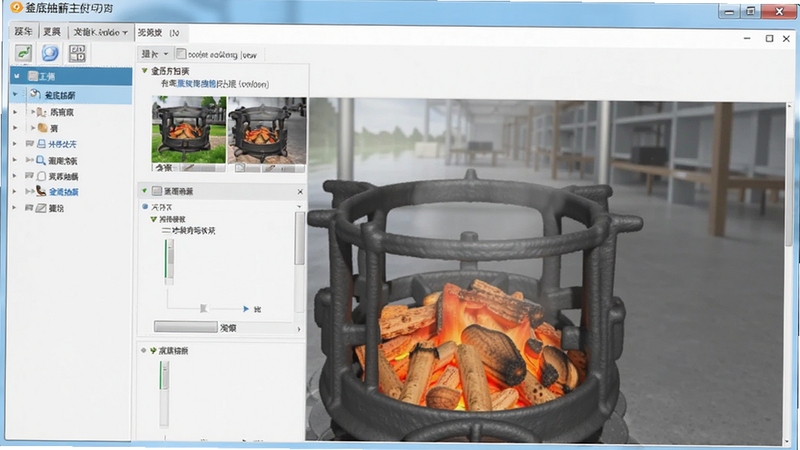Select the gray dot in the bottom section header

pos(143,350)
